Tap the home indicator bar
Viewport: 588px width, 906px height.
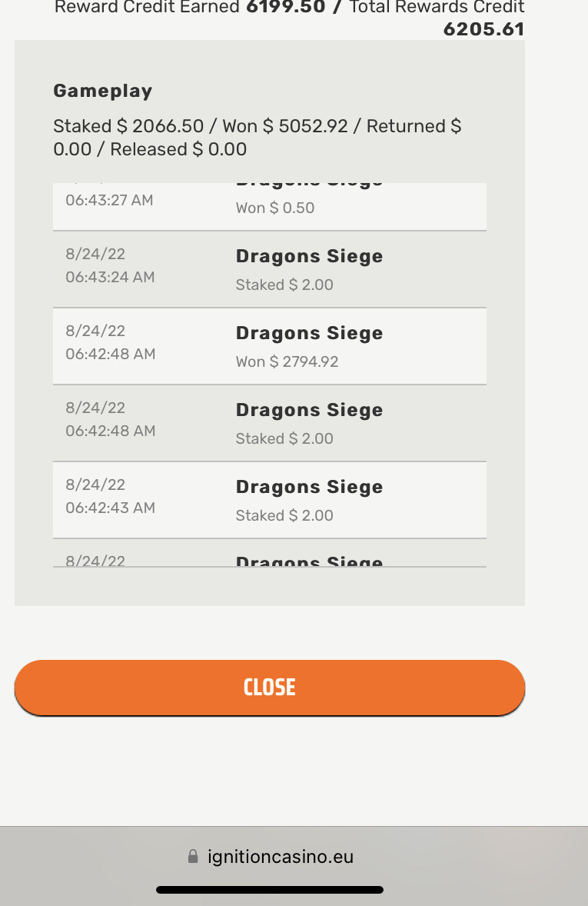[x=269, y=890]
